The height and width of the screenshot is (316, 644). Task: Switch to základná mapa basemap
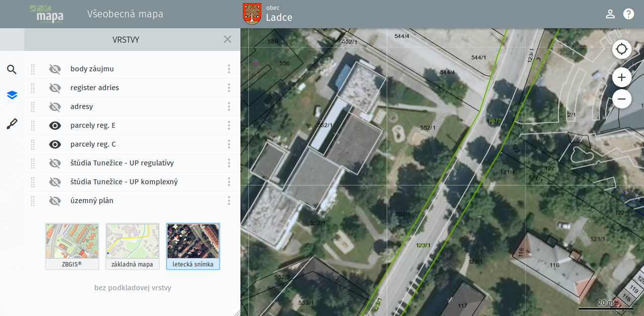coord(132,246)
